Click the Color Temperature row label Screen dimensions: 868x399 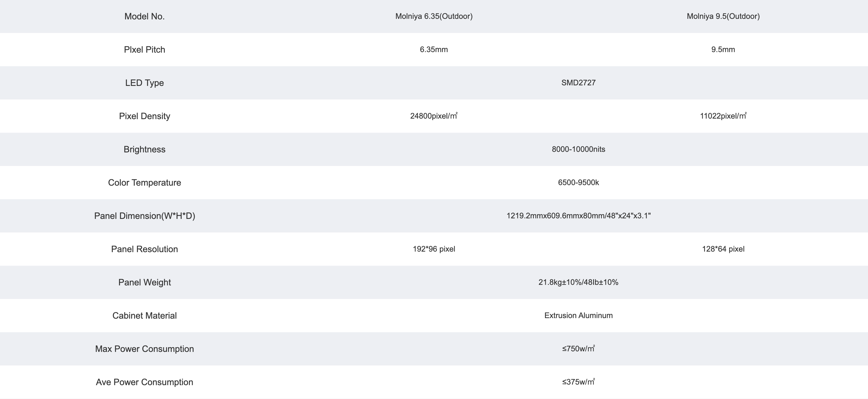pos(144,183)
